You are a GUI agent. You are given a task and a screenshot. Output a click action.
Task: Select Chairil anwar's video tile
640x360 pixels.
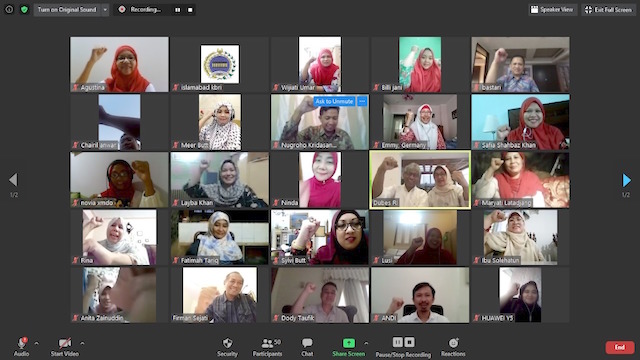[119, 122]
